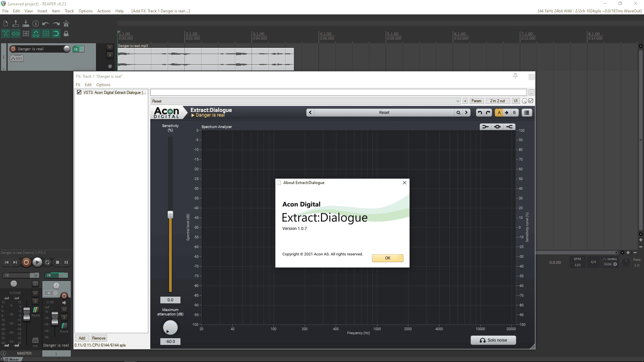This screenshot has width=644, height=362.
Task: Mute track 1 with M button
Action: [x=110, y=48]
